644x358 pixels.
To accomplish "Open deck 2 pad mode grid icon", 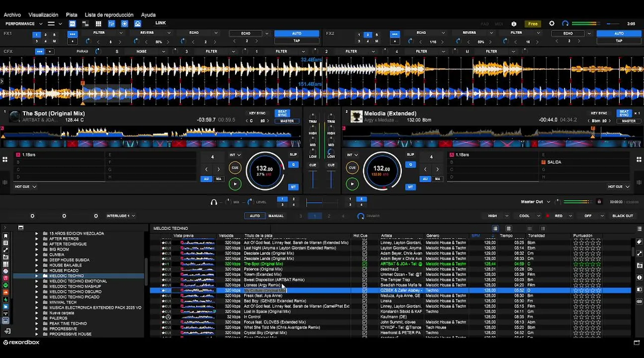I will pyautogui.click(x=639, y=160).
